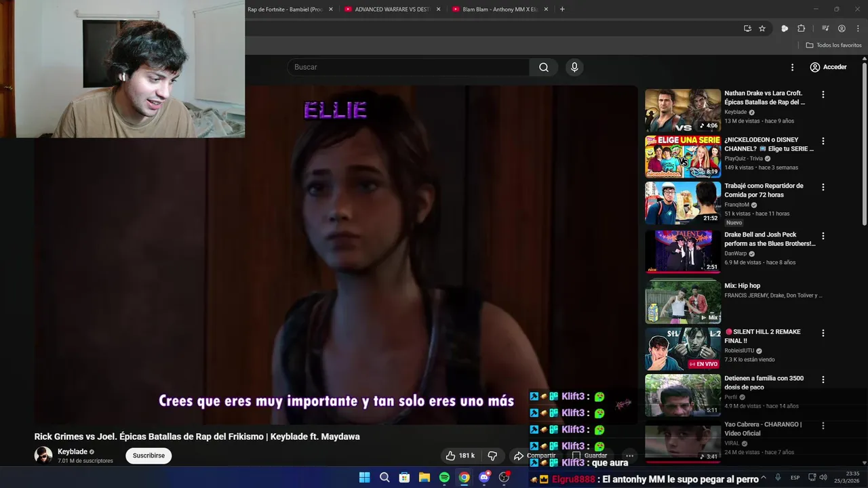Open Spotify from taskbar
The image size is (868, 488).
(444, 477)
